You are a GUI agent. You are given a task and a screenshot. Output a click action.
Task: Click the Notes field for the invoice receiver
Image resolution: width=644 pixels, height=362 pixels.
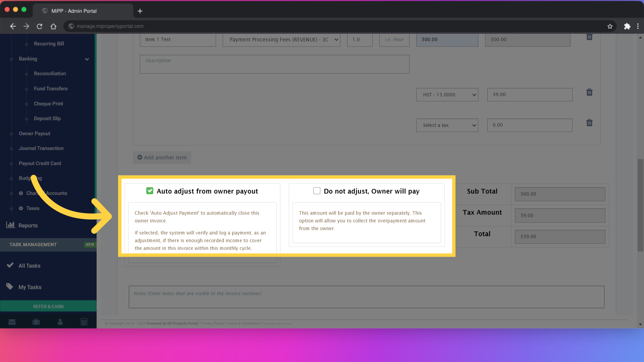366,297
